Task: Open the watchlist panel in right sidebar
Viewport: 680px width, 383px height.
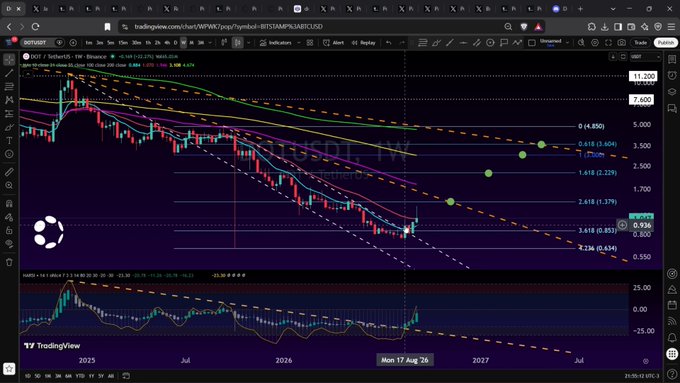Action: coord(672,59)
